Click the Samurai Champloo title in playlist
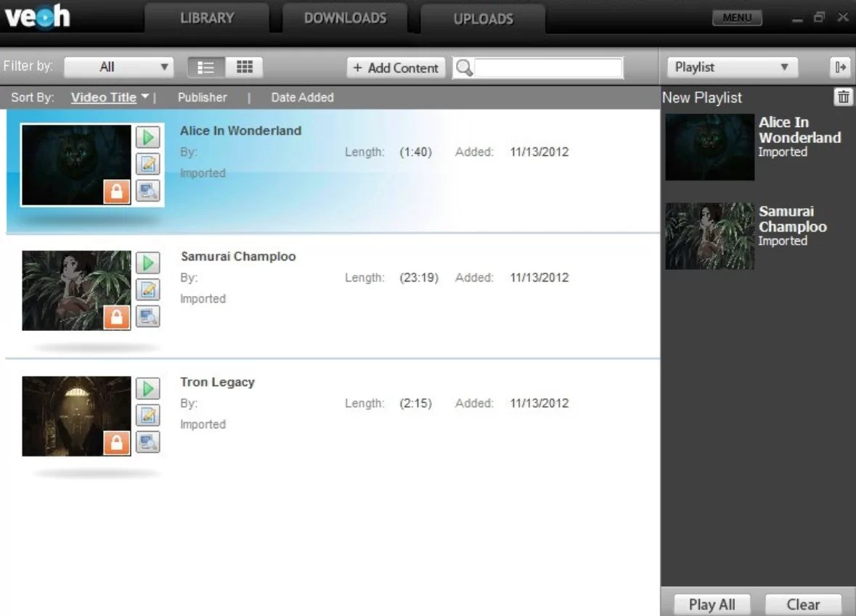This screenshot has width=856, height=616. pyautogui.click(x=793, y=219)
